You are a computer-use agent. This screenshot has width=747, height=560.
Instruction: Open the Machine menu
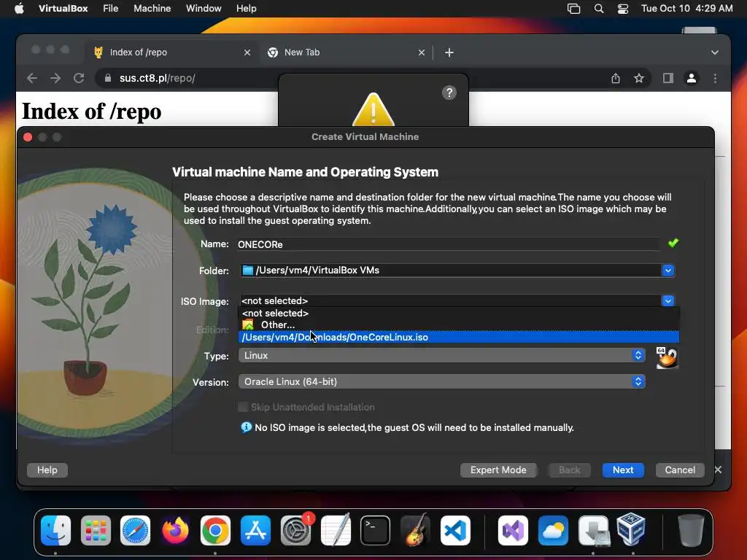(152, 9)
